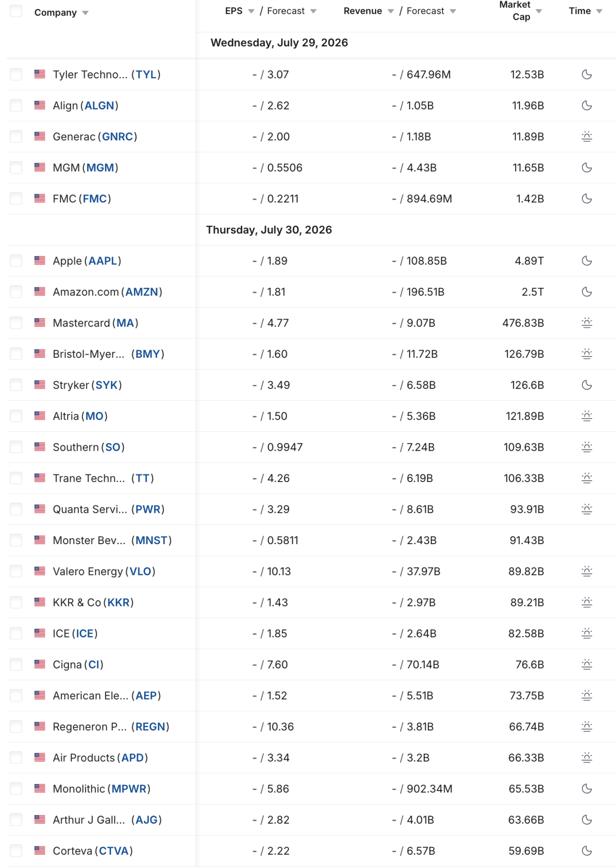Click the sunrise icon in Mastercard's row
This screenshot has height=867, width=616.
tap(587, 323)
